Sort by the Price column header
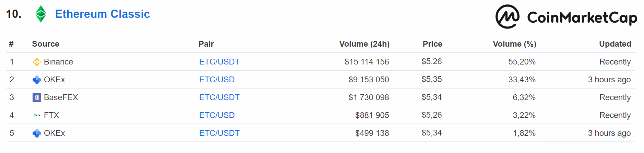644x153 pixels. pos(432,44)
